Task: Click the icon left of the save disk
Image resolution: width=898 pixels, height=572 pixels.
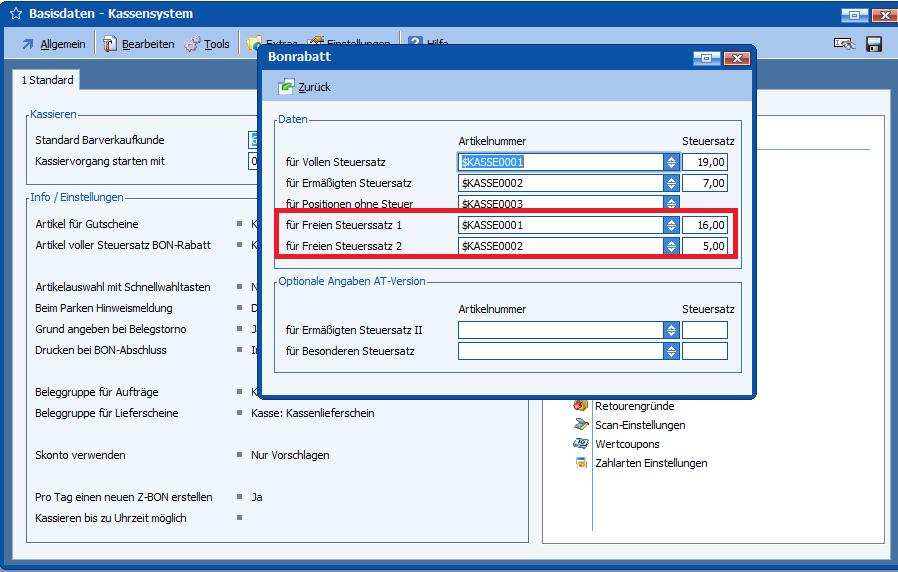Action: point(843,44)
